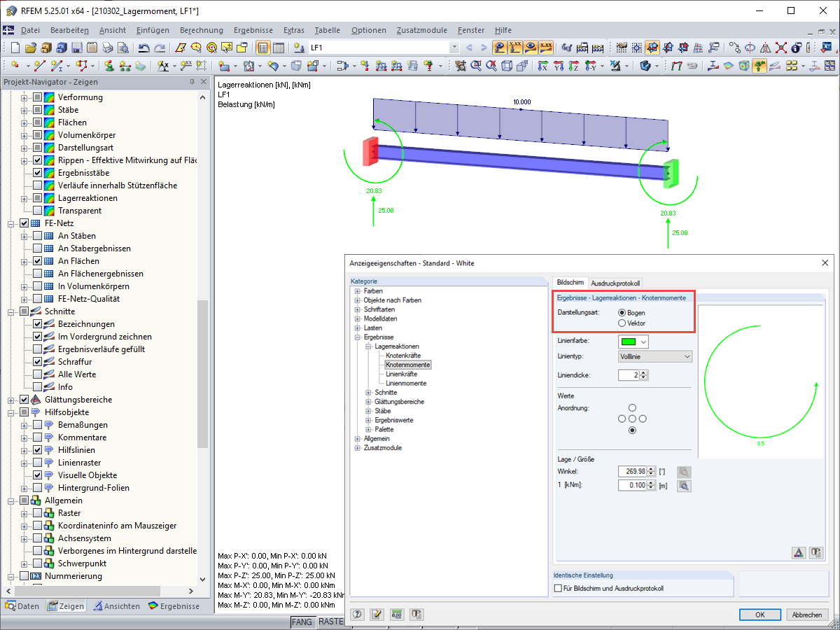Check the Alle Werte checkbox
840x630 pixels.
pyautogui.click(x=38, y=374)
